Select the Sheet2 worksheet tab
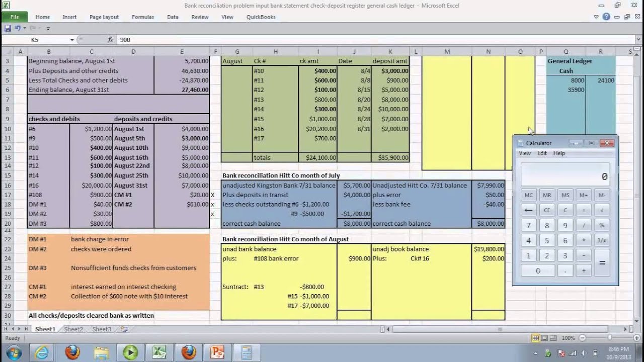Viewport: 644px width, 362px height. [73, 329]
